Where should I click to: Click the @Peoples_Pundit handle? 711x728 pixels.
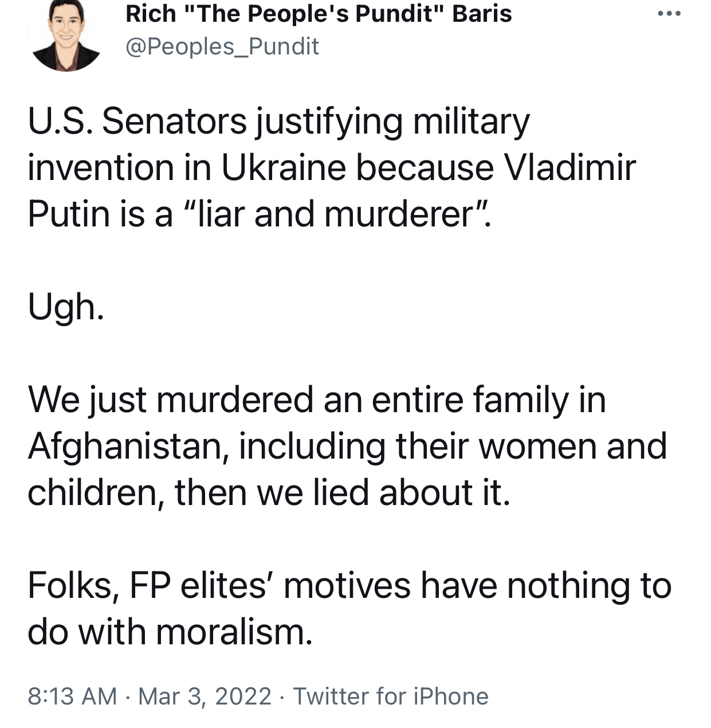point(222,46)
